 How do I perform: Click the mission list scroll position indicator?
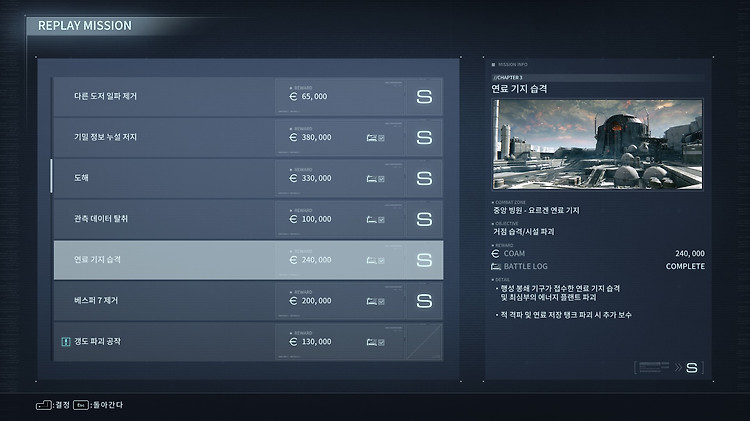pos(51,176)
